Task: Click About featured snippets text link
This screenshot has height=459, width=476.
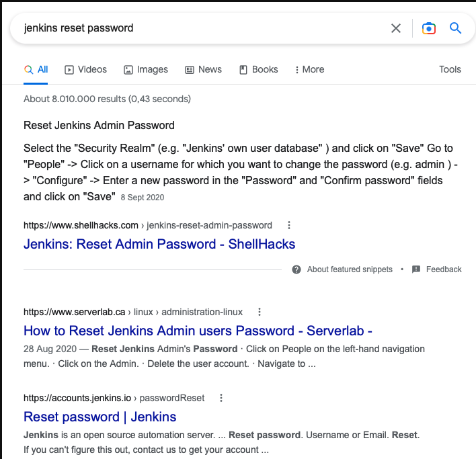Action: coord(350,269)
